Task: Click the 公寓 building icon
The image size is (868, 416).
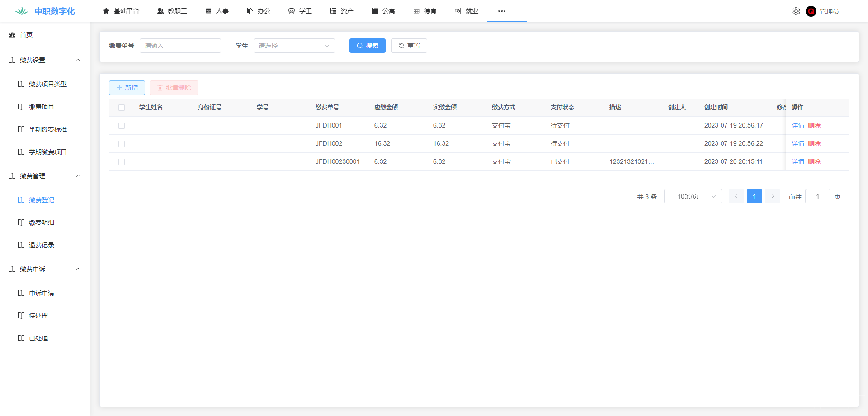Action: pos(375,11)
